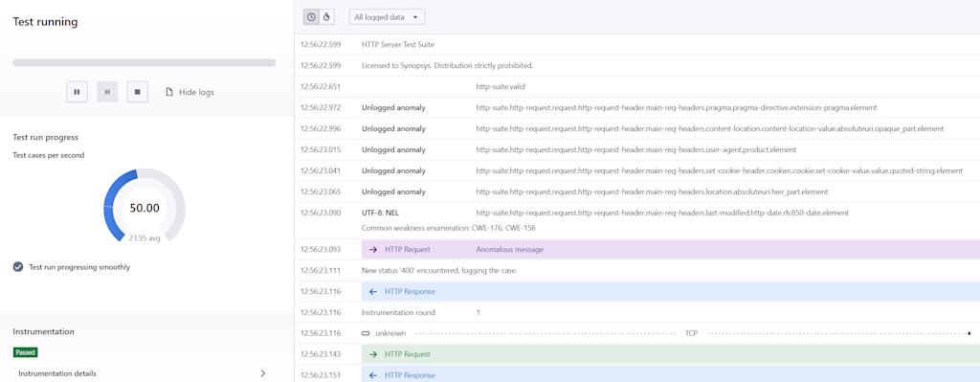Click the pill icon beside unknown

[x=367, y=333]
